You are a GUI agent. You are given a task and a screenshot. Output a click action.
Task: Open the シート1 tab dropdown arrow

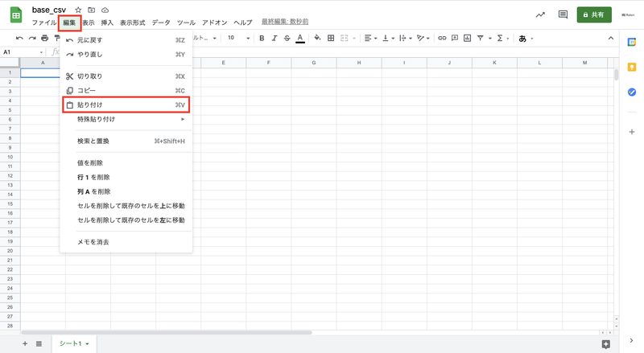click(87, 344)
